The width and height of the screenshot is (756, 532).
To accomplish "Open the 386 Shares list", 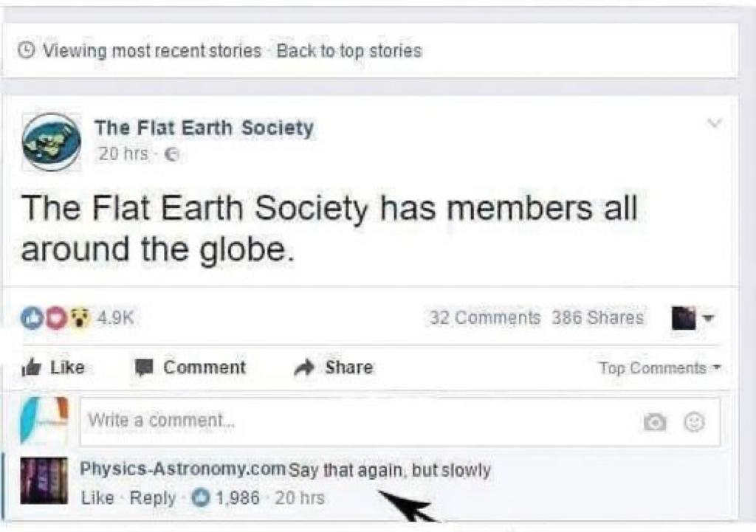I will pyautogui.click(x=597, y=318).
